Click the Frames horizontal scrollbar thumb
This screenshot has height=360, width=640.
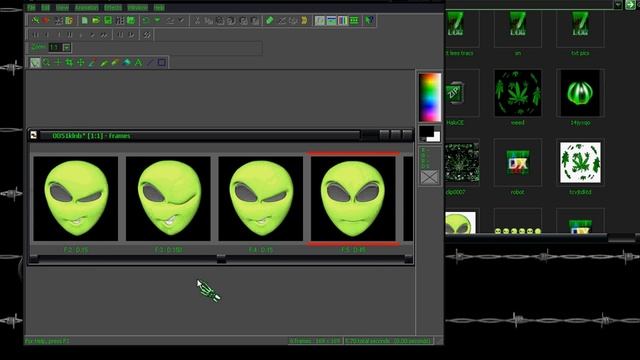pyautogui.click(x=221, y=258)
